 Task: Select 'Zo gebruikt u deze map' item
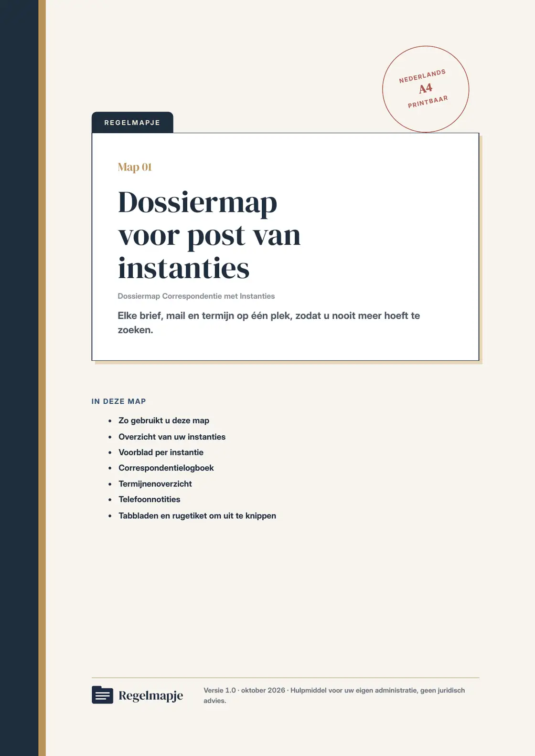pyautogui.click(x=164, y=420)
